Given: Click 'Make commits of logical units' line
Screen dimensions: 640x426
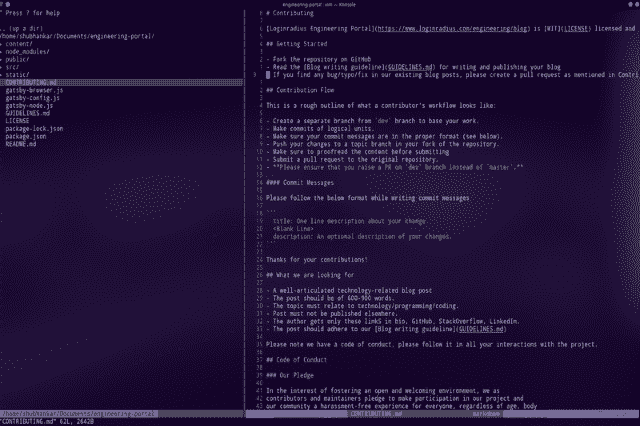Looking at the screenshot, I should coord(320,129).
